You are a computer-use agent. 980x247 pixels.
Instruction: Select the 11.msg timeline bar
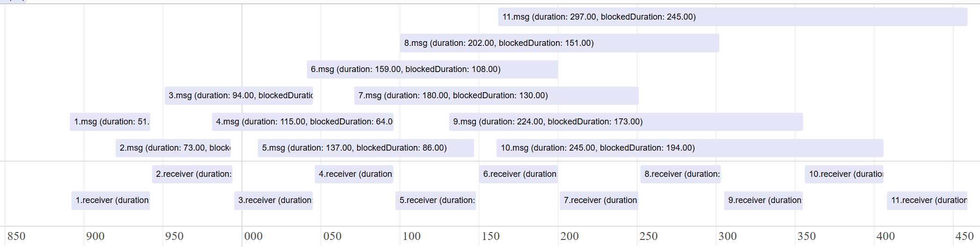(x=732, y=17)
